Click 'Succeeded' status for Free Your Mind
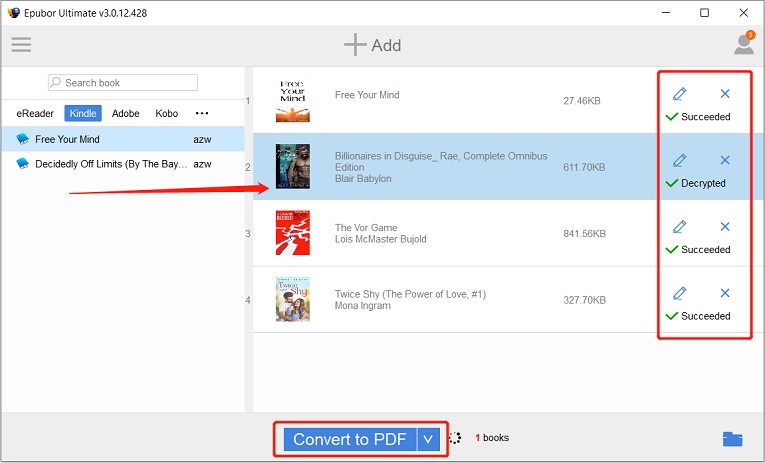 point(705,117)
